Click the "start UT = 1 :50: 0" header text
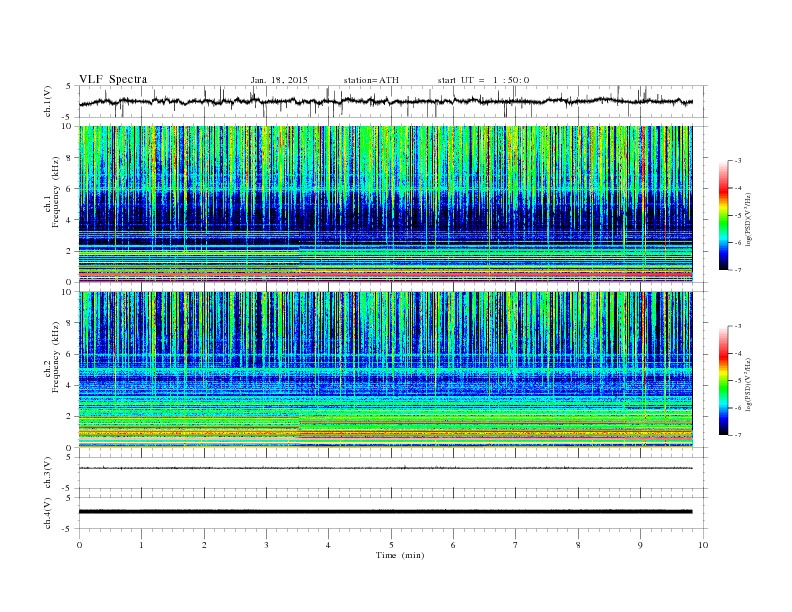Viewport: 792px width, 612px height. [x=483, y=80]
